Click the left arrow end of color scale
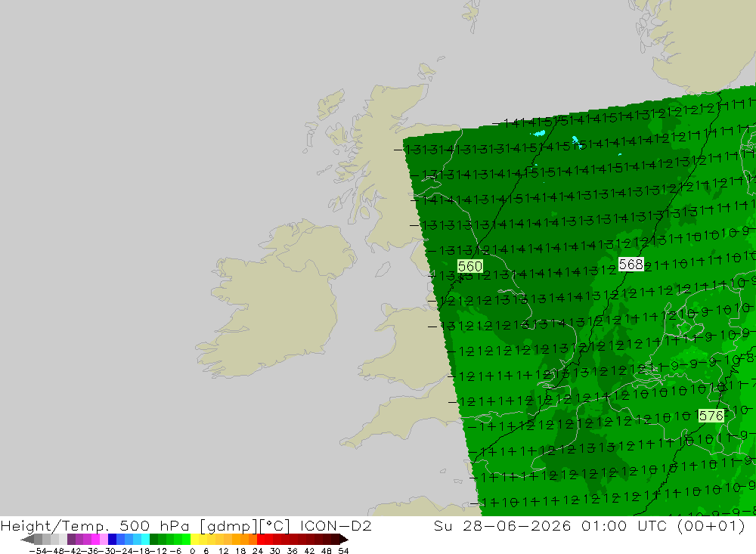The height and width of the screenshot is (554, 756). coord(27,540)
